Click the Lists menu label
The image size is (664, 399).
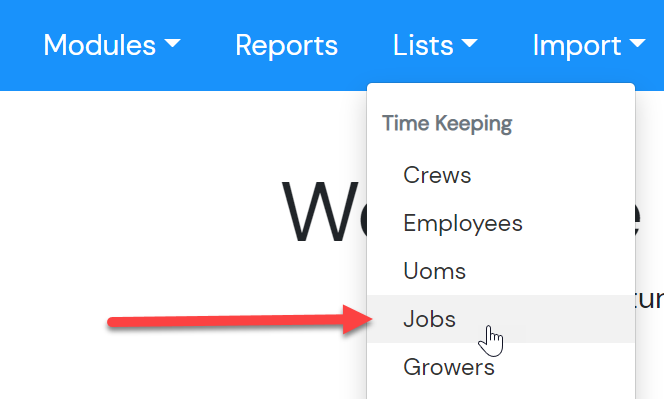[x=423, y=45]
